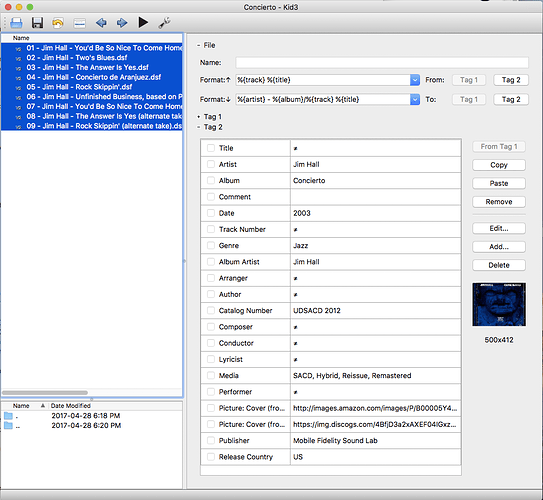Tick the Genre checkbox

211,245
